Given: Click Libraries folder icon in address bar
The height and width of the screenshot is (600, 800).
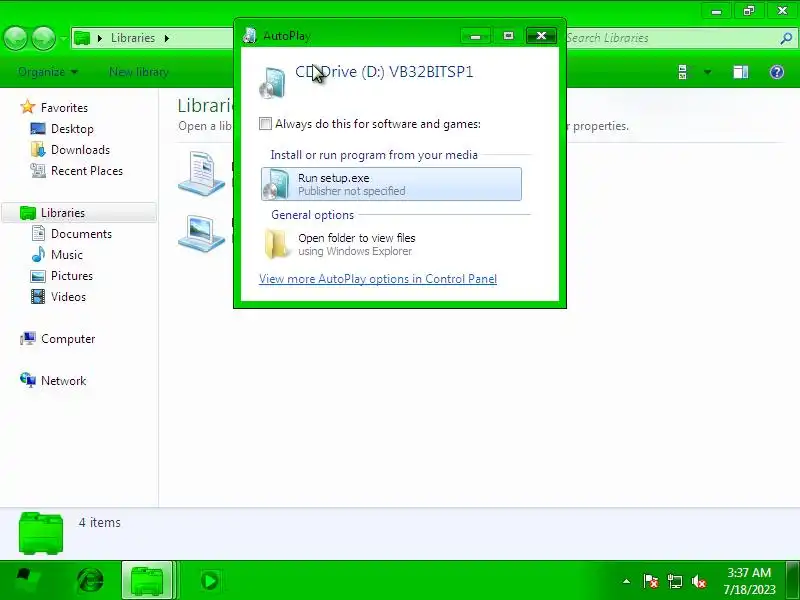Looking at the screenshot, I should click(x=82, y=38).
